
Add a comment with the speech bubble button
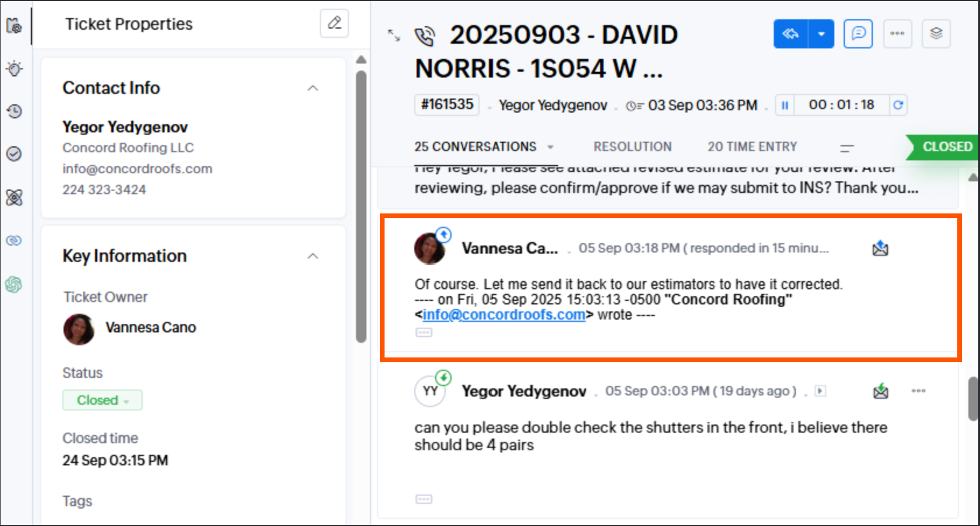(x=858, y=34)
